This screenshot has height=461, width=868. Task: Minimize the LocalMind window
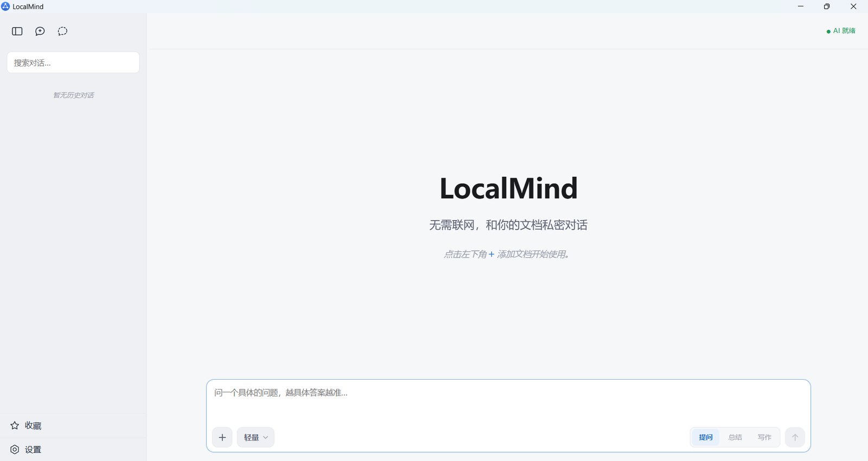pos(801,7)
